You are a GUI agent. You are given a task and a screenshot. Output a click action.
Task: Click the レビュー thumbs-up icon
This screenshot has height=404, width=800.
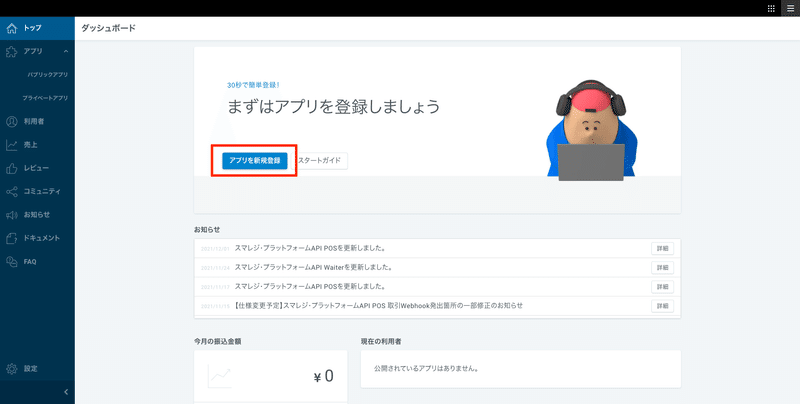(x=12, y=168)
